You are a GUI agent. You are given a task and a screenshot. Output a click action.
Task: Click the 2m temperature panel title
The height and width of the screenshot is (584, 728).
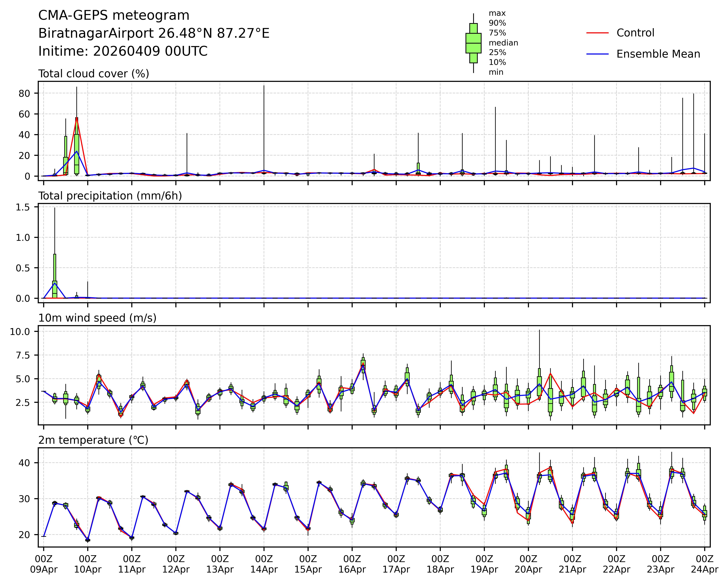point(93,440)
